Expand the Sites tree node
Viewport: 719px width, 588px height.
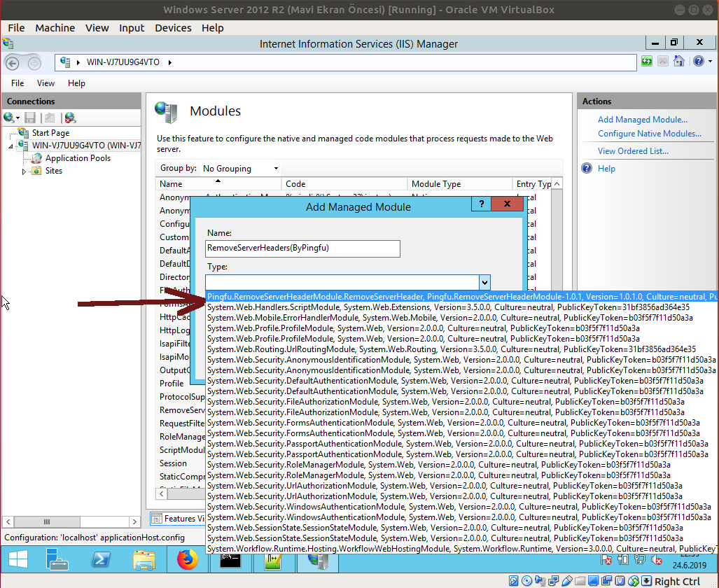tap(24, 171)
